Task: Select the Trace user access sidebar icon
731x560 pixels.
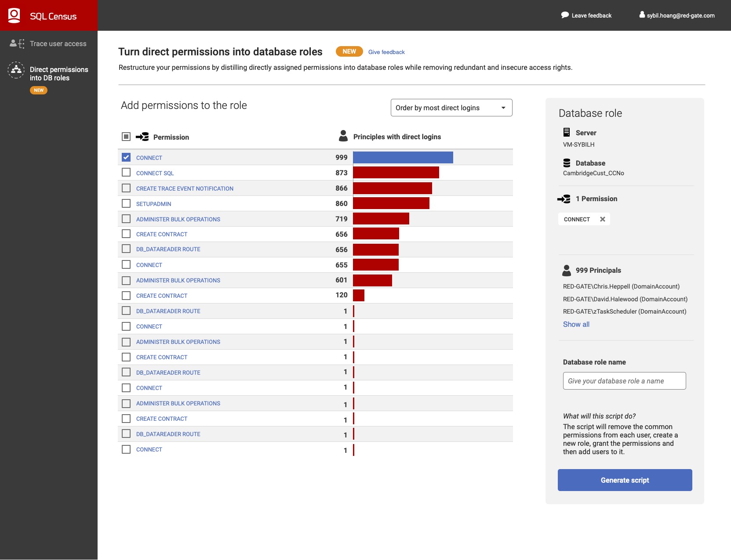Action: pos(16,43)
